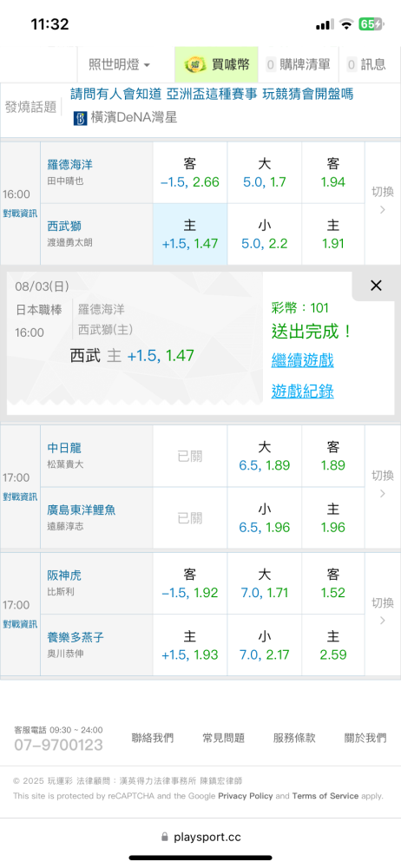Expand 切換 arrow for Chunichi vs Hiroshima game

pyautogui.click(x=383, y=483)
